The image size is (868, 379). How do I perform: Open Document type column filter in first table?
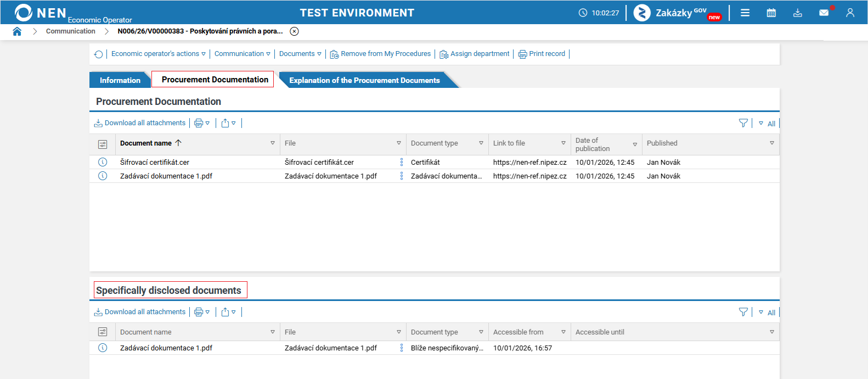(481, 143)
